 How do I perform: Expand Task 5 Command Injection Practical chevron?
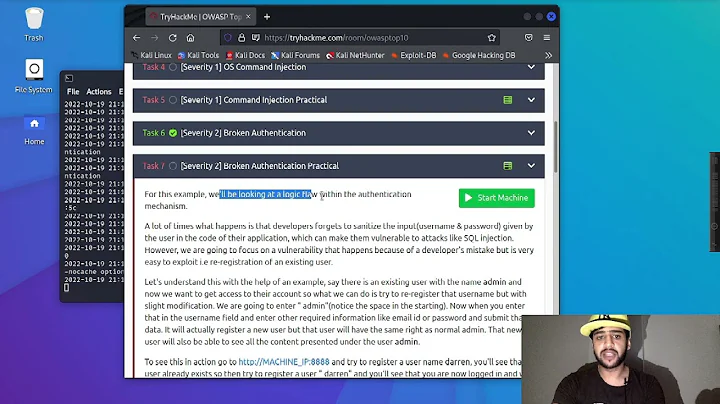(531, 100)
